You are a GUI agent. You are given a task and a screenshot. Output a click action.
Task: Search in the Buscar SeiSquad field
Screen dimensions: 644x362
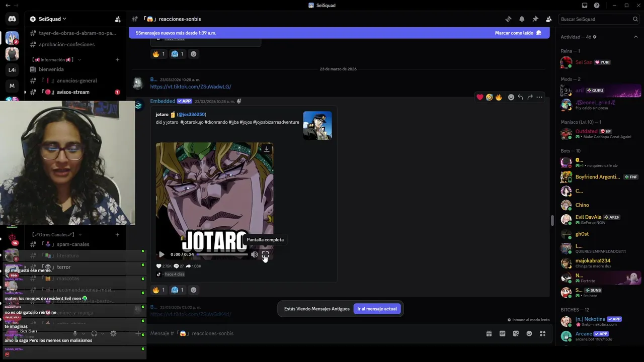(x=599, y=19)
